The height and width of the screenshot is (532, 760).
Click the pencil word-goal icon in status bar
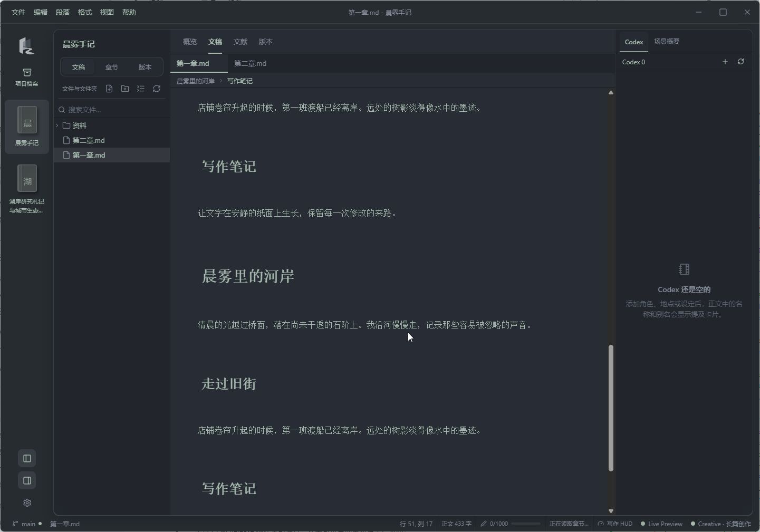point(484,524)
